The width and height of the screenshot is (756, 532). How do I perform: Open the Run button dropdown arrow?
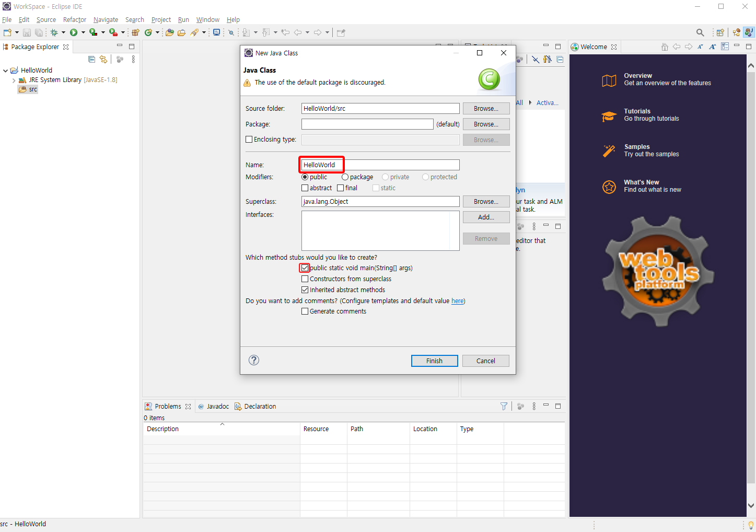[x=83, y=32]
